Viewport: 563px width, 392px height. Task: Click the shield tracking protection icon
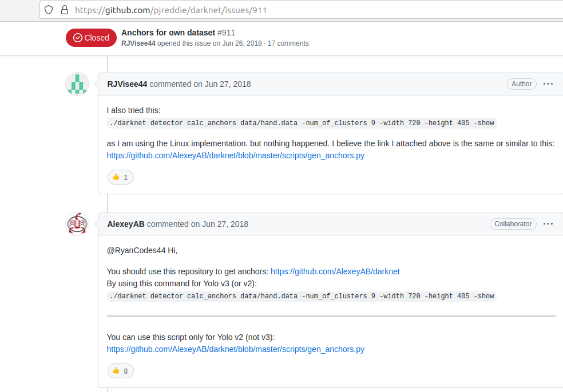(49, 10)
